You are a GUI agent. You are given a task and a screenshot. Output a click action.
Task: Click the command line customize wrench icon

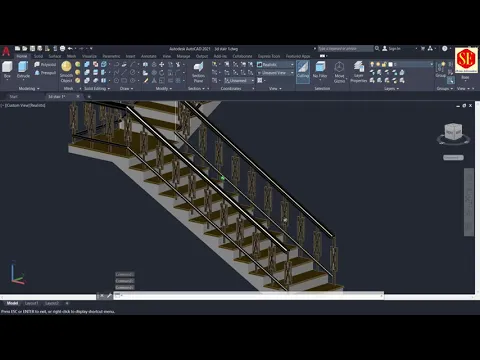(x=109, y=296)
